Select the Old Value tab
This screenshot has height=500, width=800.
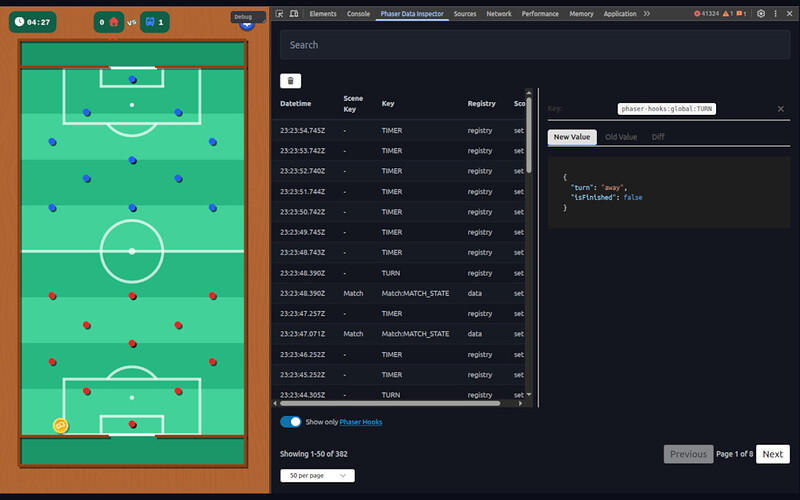(x=621, y=137)
